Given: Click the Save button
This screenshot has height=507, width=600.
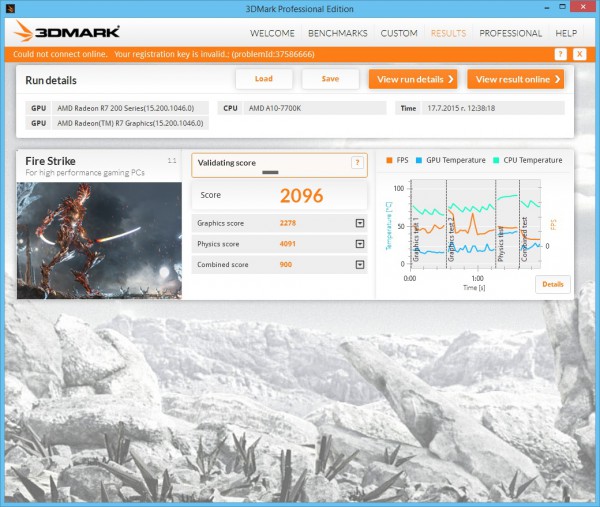Looking at the screenshot, I should point(330,79).
